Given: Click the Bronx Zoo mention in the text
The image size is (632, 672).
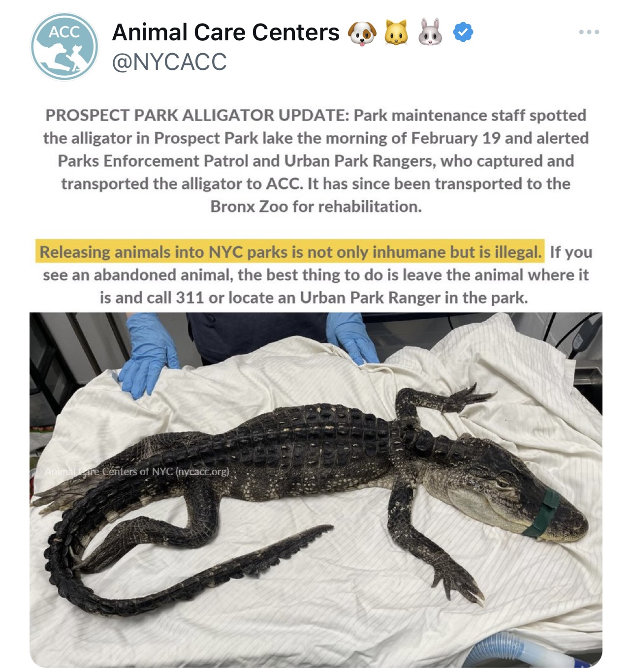Looking at the screenshot, I should 249,207.
